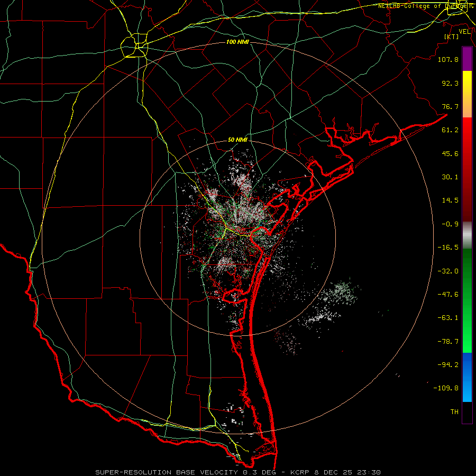
Task: Click the -0.9 legend value
Action: (450, 224)
